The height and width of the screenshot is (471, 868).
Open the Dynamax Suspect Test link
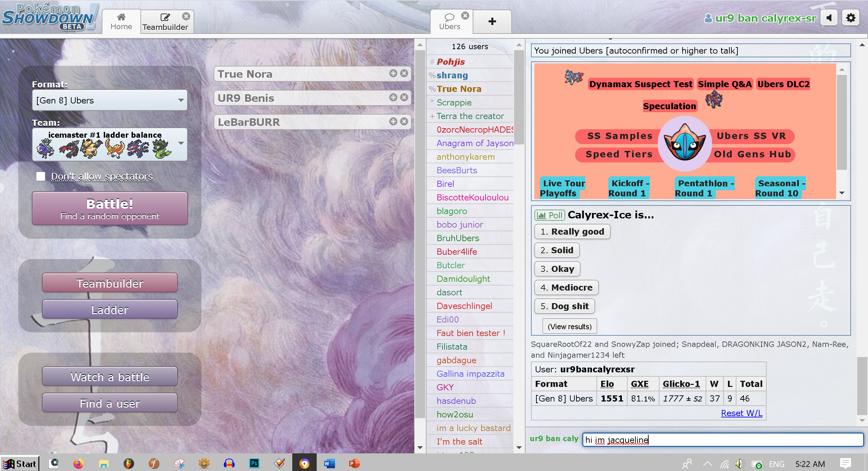[640, 84]
